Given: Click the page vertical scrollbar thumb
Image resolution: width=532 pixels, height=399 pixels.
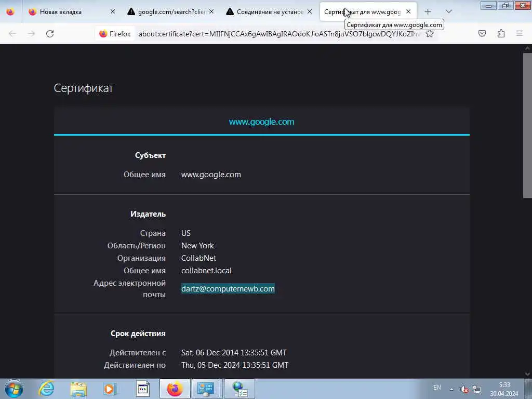Looking at the screenshot, I should (x=527, y=126).
